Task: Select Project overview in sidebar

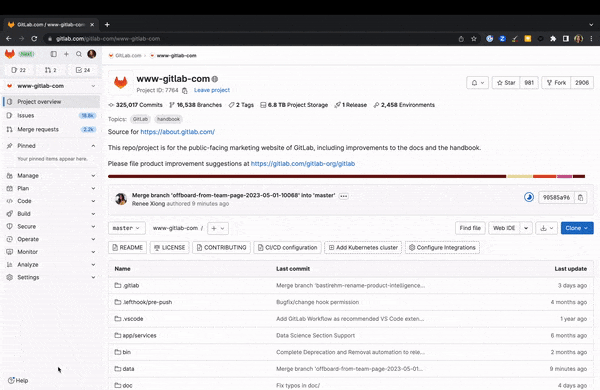Action: coord(51,102)
